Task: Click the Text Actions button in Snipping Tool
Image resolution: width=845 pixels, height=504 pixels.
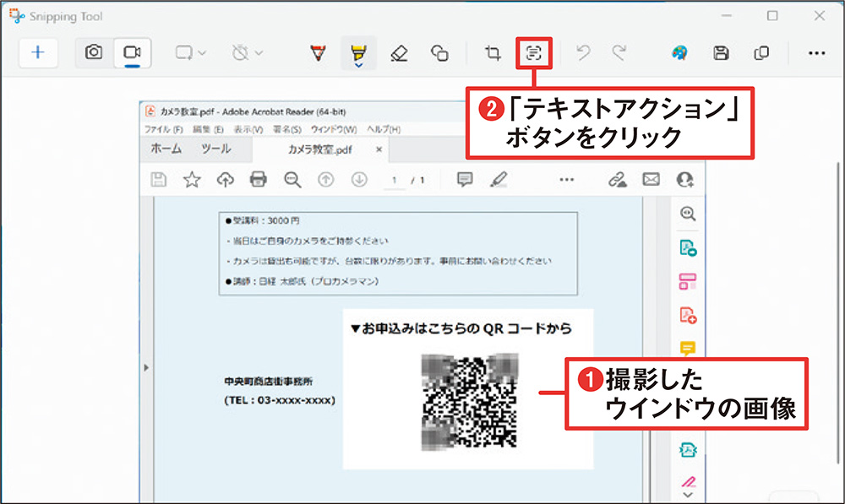Action: click(532, 52)
